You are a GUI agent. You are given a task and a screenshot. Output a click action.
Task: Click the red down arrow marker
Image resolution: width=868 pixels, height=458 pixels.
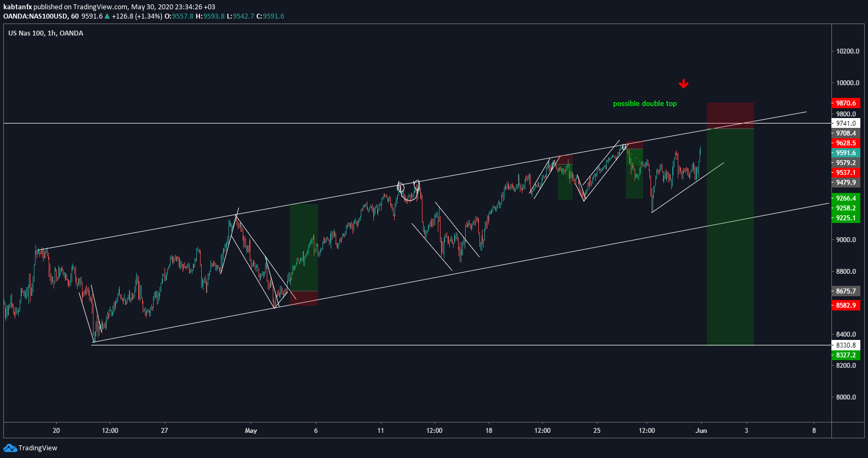click(x=683, y=84)
